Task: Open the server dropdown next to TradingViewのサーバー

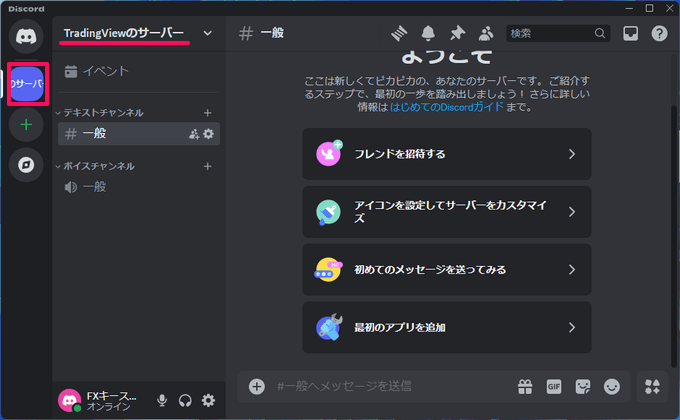Action: pyautogui.click(x=208, y=33)
